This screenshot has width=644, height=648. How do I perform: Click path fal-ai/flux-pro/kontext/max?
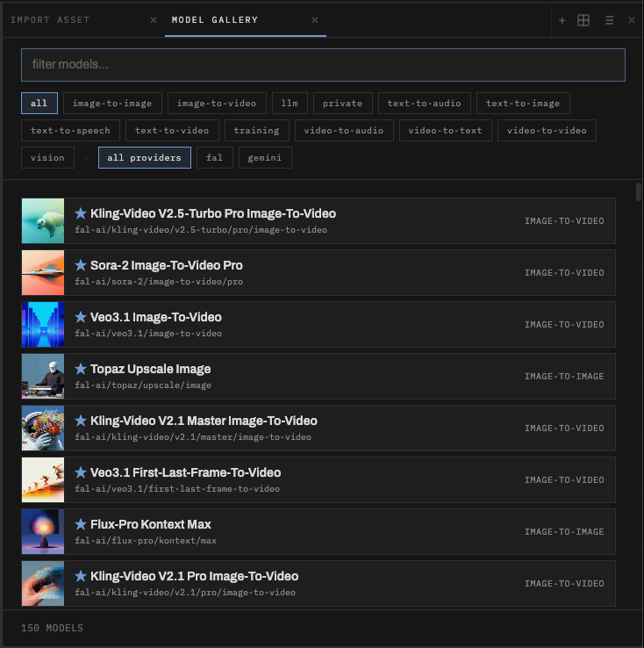pos(146,541)
